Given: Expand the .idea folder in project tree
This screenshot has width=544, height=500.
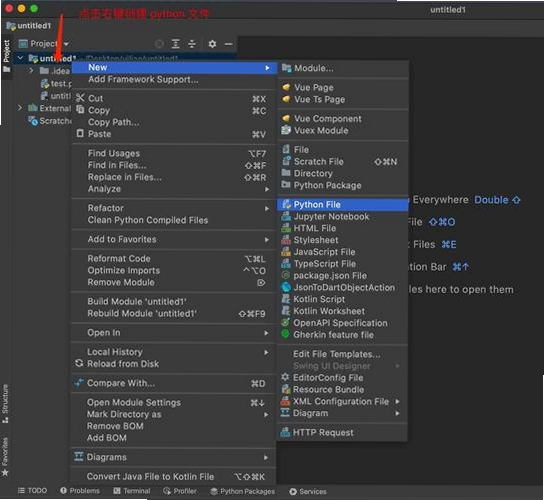Looking at the screenshot, I should tap(31, 71).
